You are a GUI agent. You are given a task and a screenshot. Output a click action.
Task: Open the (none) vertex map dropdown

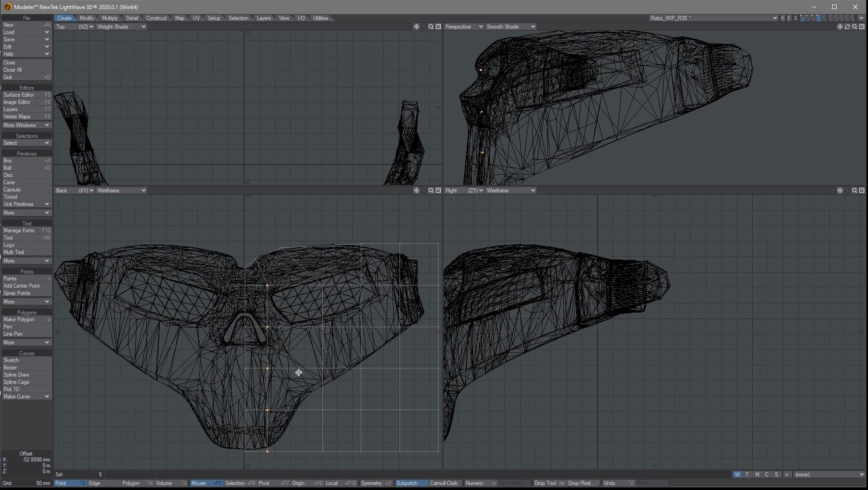(x=829, y=475)
